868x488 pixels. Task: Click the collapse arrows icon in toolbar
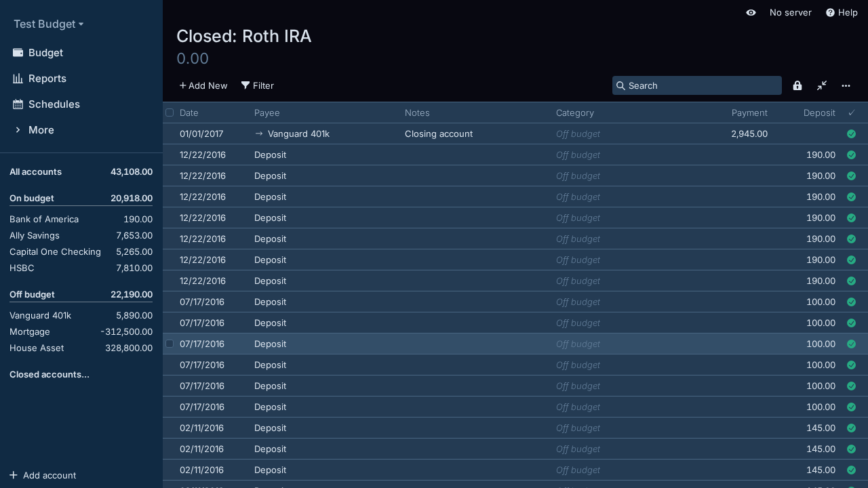pyautogui.click(x=822, y=85)
